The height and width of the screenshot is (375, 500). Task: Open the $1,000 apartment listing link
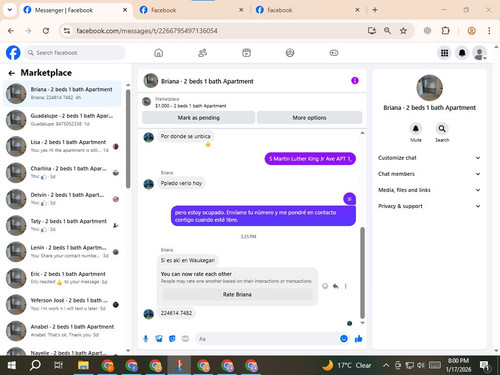(x=191, y=106)
